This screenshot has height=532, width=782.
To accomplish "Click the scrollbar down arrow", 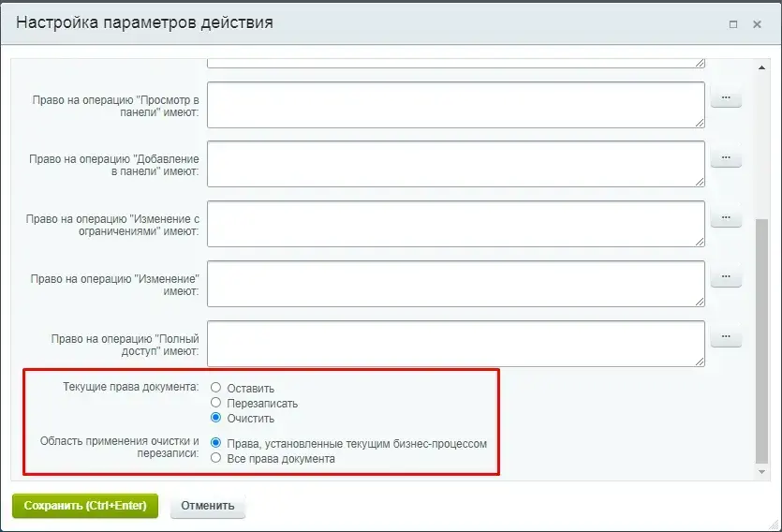I will coord(761,472).
